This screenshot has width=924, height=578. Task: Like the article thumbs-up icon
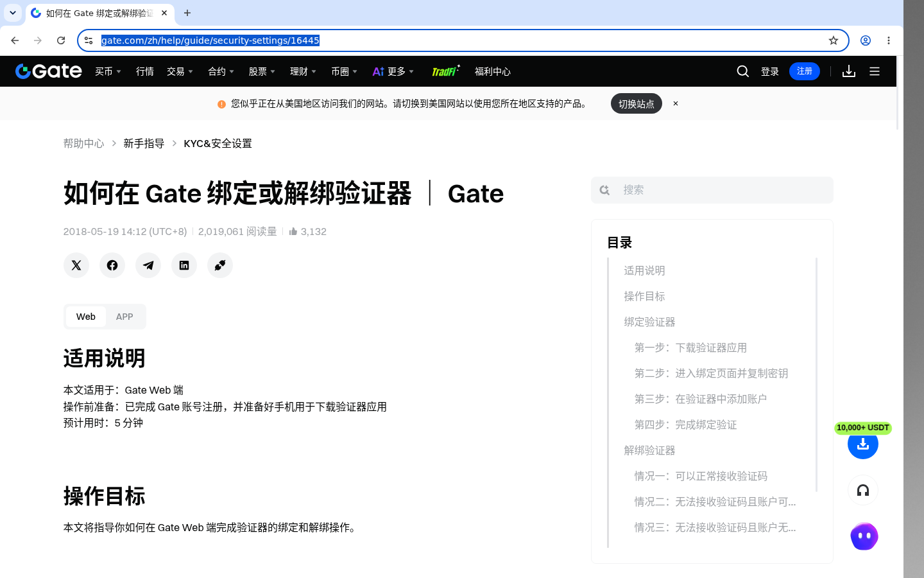[x=293, y=231]
